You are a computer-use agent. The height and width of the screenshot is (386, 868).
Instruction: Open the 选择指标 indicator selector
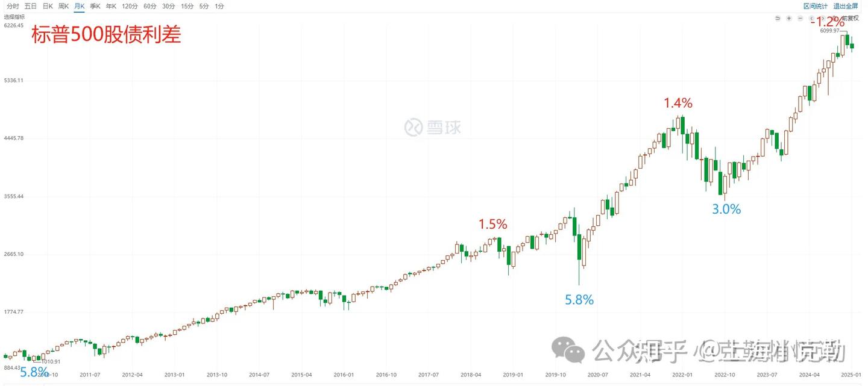click(14, 17)
